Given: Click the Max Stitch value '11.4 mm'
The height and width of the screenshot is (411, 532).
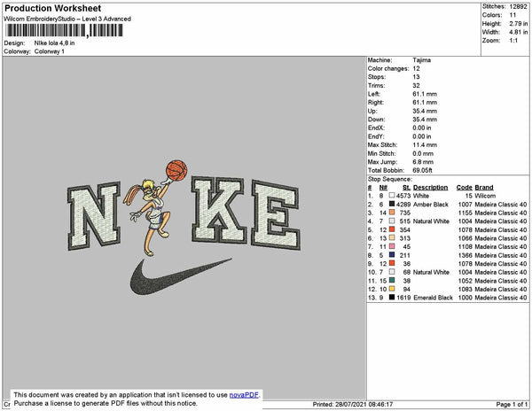Looking at the screenshot, I should click(x=425, y=145).
